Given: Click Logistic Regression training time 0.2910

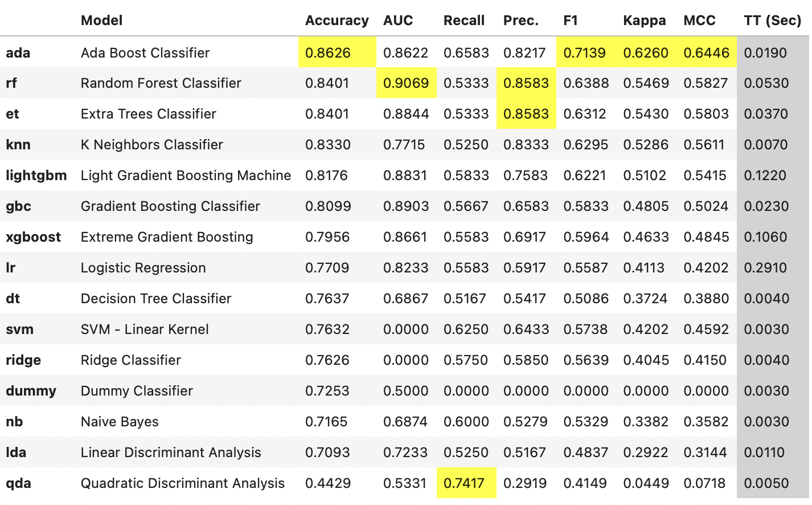Looking at the screenshot, I should [x=765, y=268].
